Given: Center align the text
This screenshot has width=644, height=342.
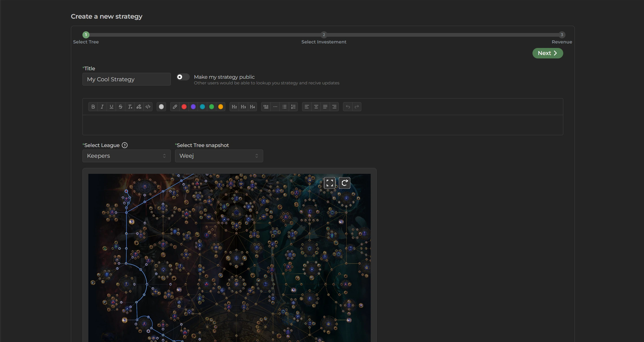Looking at the screenshot, I should [x=316, y=107].
